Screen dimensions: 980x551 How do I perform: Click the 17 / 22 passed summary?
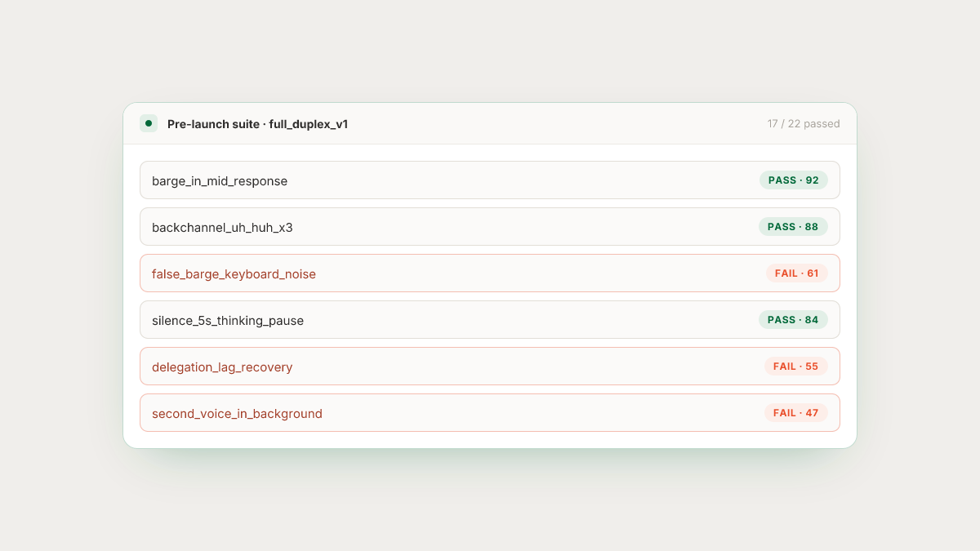point(804,124)
